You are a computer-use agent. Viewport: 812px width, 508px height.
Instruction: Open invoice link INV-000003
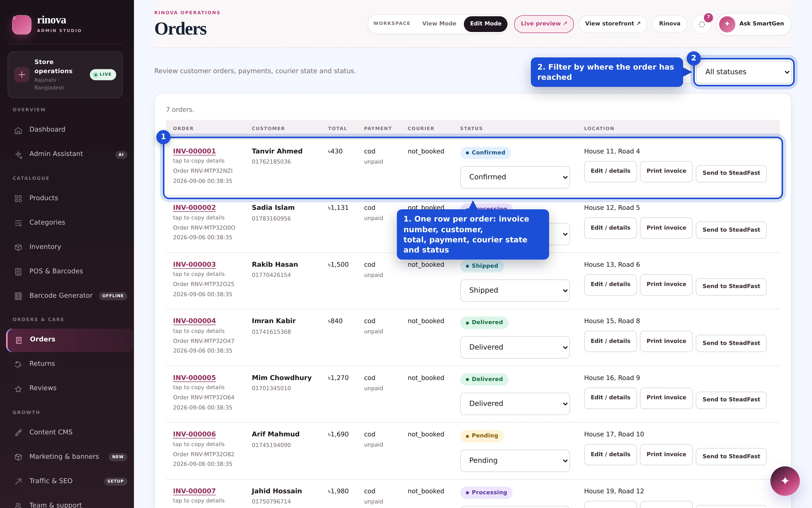[194, 264]
